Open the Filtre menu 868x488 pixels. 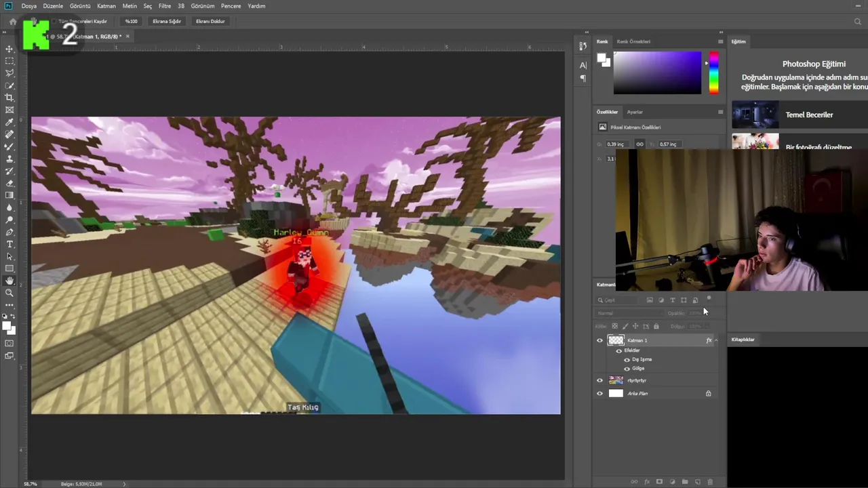tap(165, 6)
